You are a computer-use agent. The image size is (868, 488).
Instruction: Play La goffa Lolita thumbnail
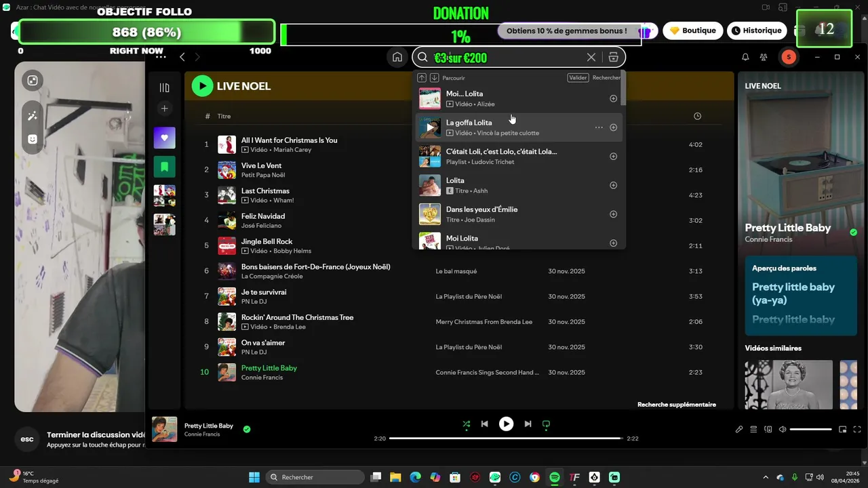430,127
